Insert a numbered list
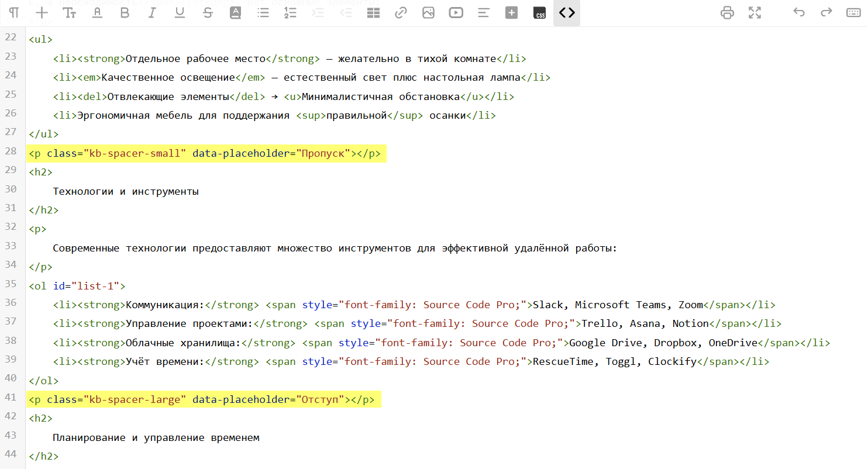868x469 pixels. point(290,13)
